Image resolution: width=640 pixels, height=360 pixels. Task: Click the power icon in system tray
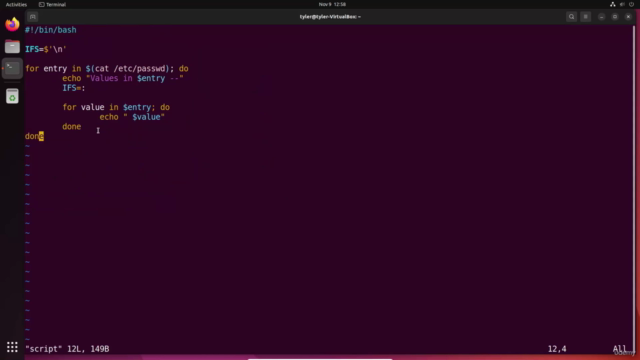pyautogui.click(x=631, y=4)
